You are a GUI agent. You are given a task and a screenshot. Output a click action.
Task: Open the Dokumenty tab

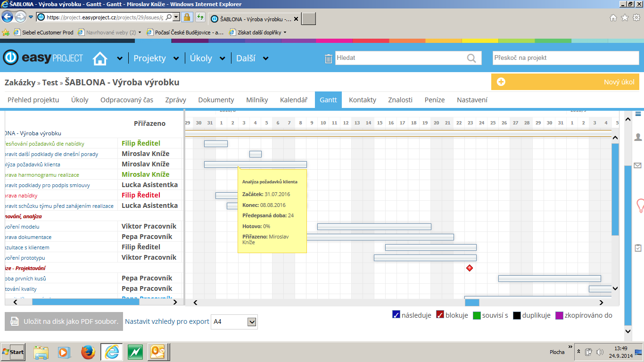216,100
